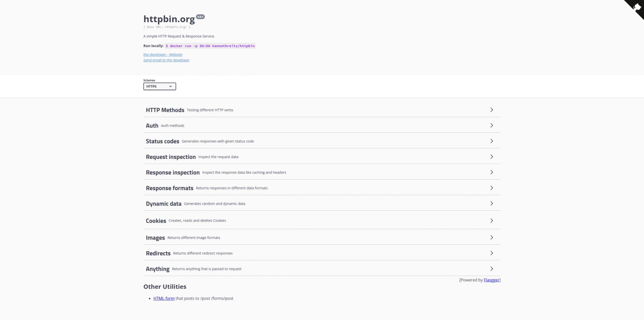Click the HTML form link
The height and width of the screenshot is (320, 644).
(x=164, y=298)
